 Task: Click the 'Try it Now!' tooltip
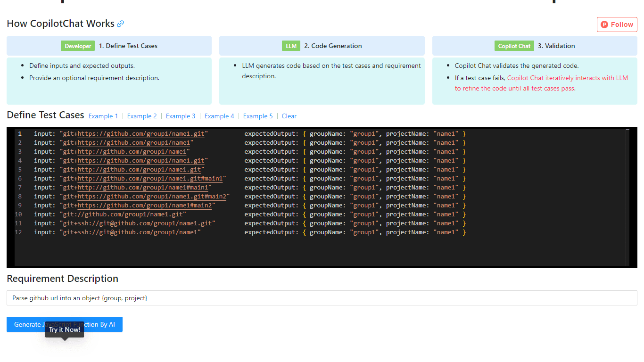[65, 329]
